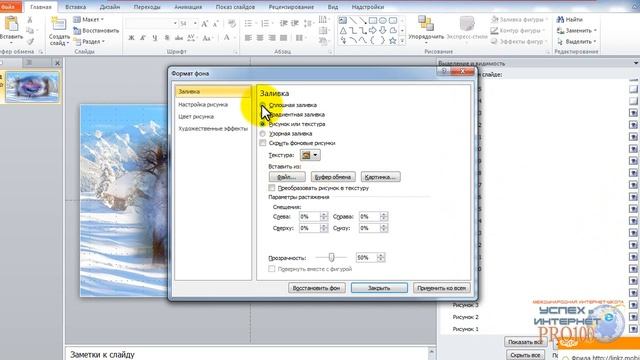
Task: Toggle visibility of Рисунок 3
Action: coord(633,305)
